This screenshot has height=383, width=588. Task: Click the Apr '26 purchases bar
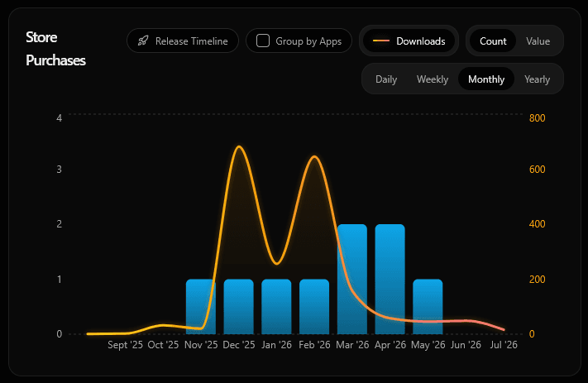coord(390,279)
